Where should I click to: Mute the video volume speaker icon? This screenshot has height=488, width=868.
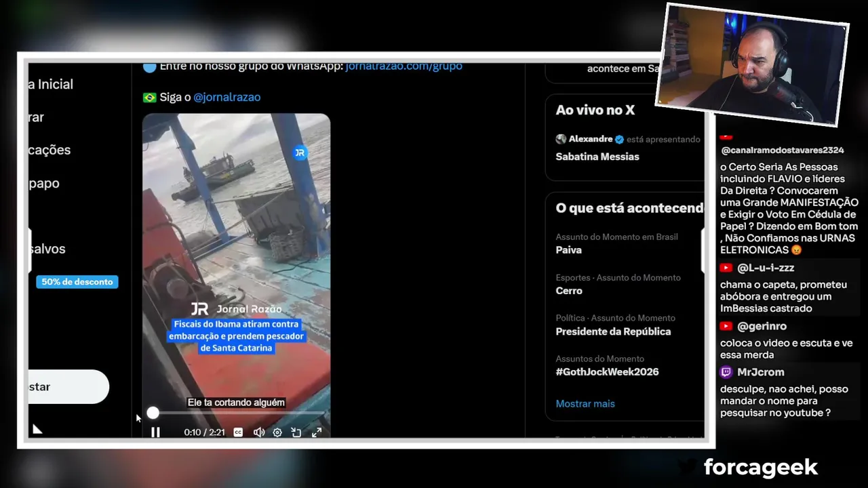[x=258, y=432]
